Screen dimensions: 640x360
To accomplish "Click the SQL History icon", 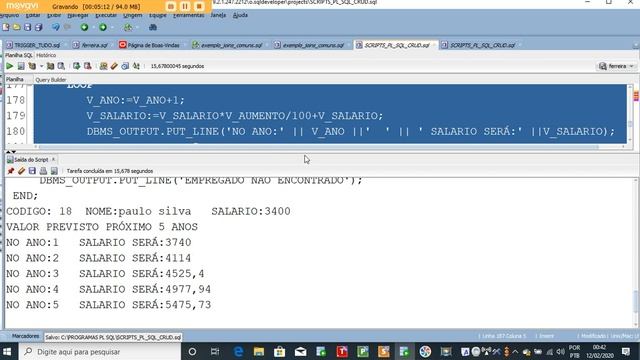I will (125, 66).
